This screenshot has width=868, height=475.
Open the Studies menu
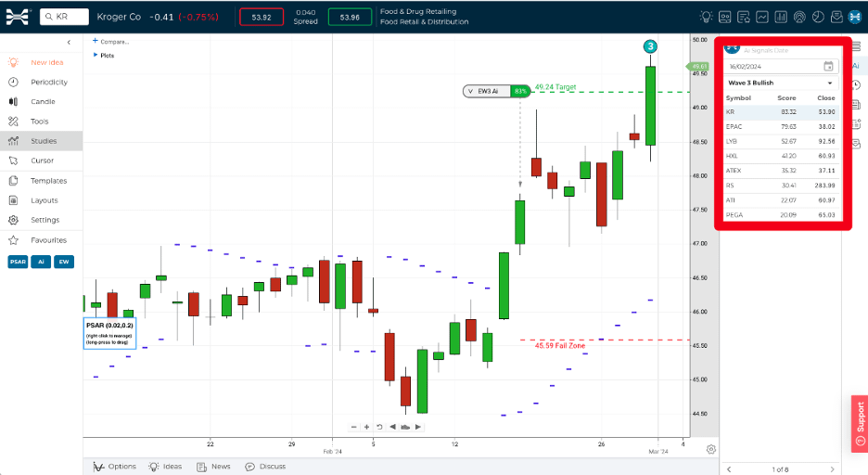point(42,141)
